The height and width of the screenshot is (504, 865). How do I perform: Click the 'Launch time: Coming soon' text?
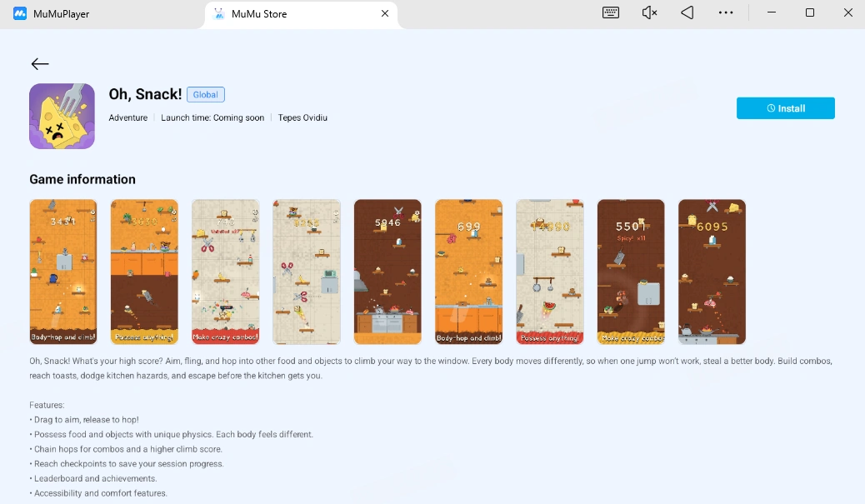212,117
